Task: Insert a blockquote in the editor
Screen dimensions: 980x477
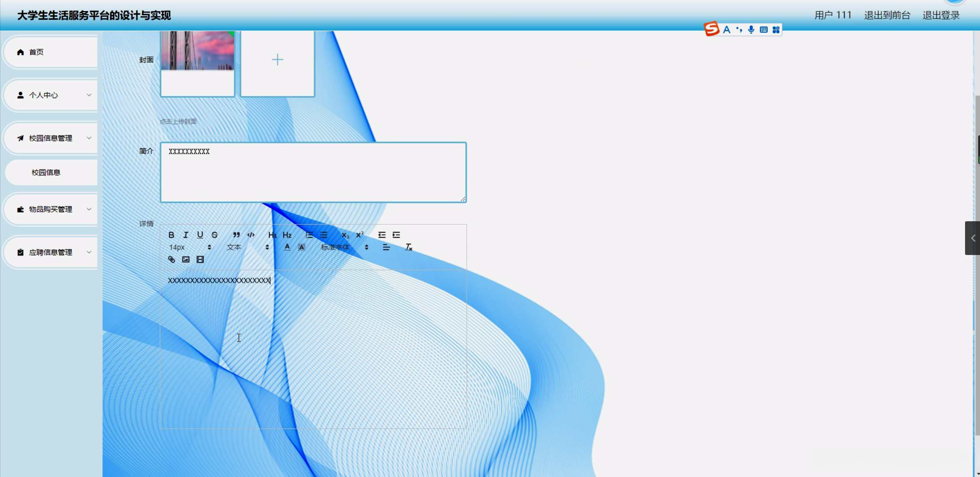Action: (x=236, y=235)
